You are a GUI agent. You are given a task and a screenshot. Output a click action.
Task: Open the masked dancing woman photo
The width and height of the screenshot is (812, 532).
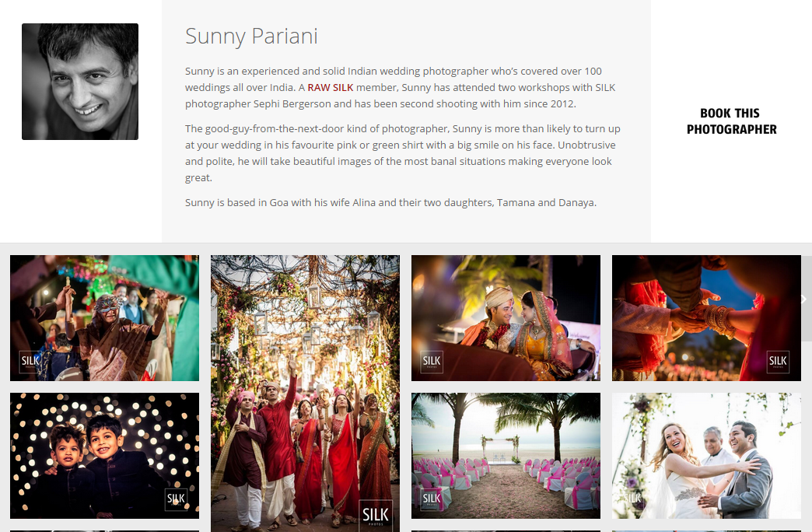[x=104, y=318]
